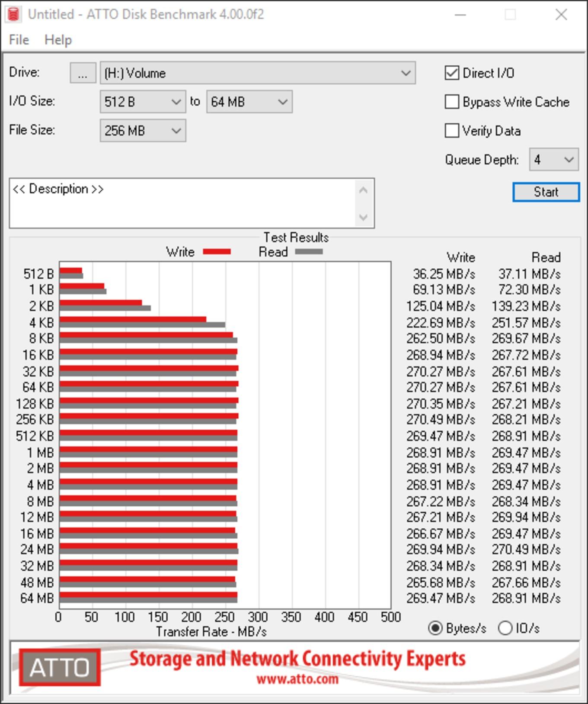Click the gray Read legend swatch
588x704 pixels.
(x=309, y=252)
